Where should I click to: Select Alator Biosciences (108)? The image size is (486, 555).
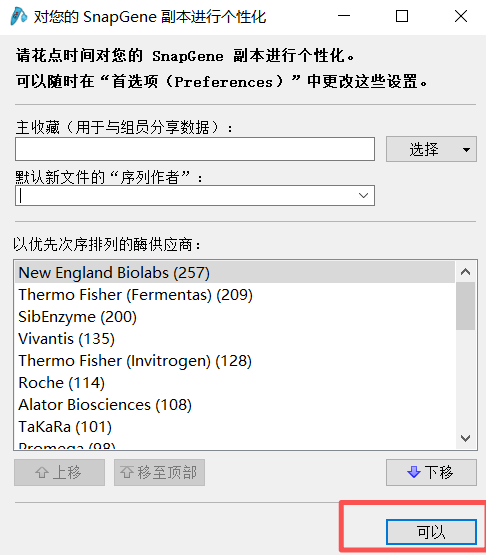pos(235,405)
